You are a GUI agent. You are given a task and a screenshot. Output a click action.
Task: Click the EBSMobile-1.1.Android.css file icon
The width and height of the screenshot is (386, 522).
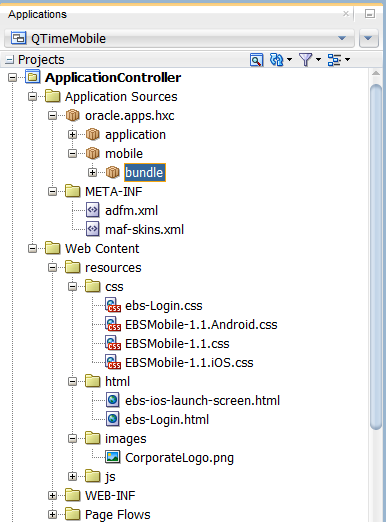click(x=113, y=325)
